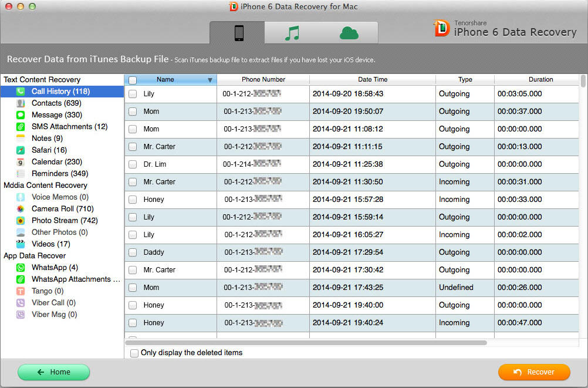Sort by the Date Time column header

(x=373, y=79)
